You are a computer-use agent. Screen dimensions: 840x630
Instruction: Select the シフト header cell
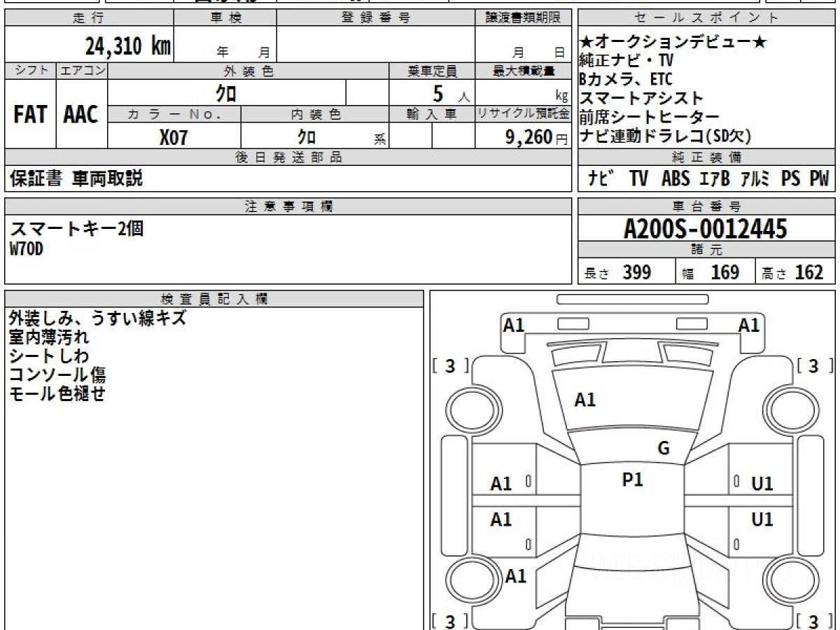tap(30, 71)
